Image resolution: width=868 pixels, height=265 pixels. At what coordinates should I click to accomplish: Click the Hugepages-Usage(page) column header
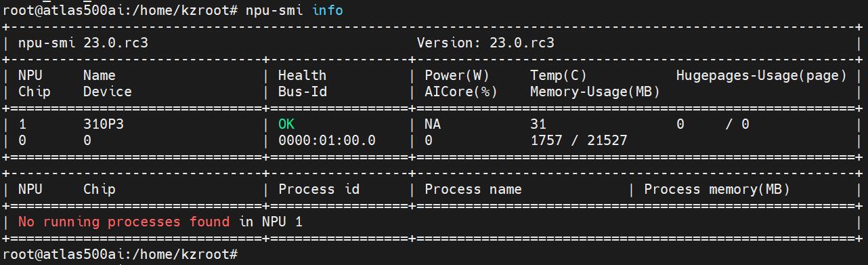[762, 75]
